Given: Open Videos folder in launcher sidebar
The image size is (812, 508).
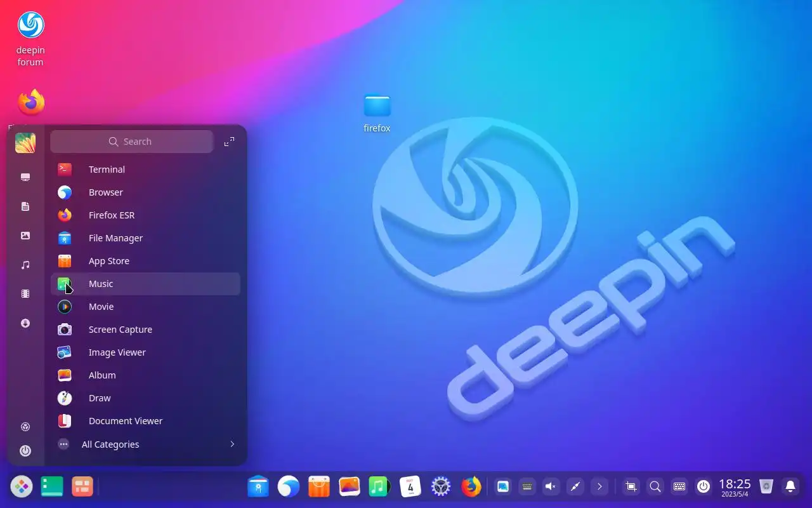Looking at the screenshot, I should [x=25, y=294].
